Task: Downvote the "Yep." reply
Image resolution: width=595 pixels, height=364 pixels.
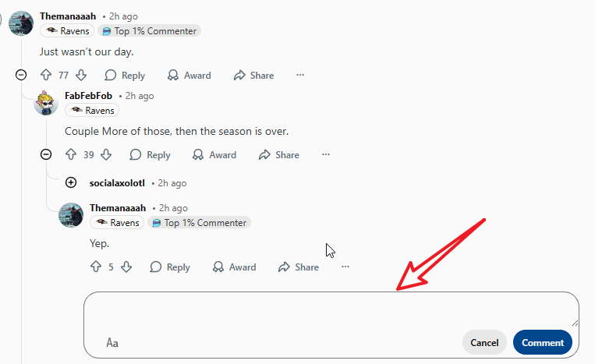Action: [126, 267]
